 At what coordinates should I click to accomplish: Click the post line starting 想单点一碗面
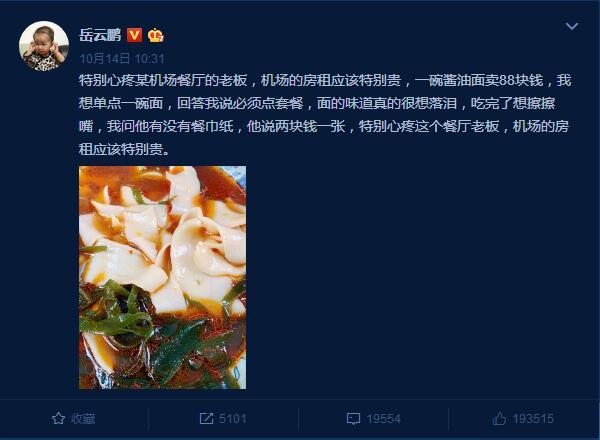click(317, 103)
